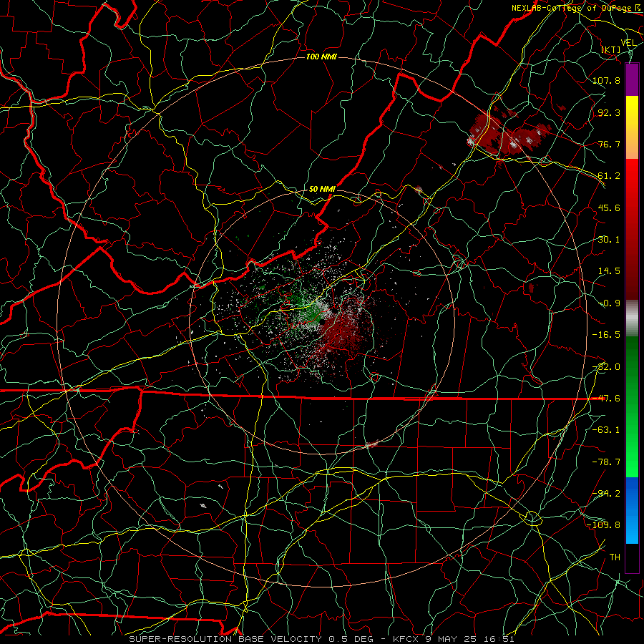This screenshot has height=644, width=644.
Task: Click the Super-Resolution Base Velocity caption text
Action: [x=321, y=639]
